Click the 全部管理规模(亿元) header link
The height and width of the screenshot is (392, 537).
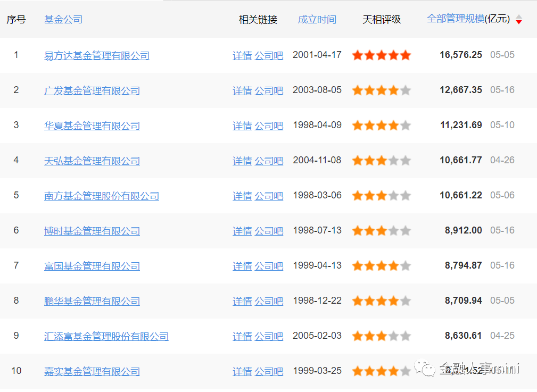coord(468,19)
